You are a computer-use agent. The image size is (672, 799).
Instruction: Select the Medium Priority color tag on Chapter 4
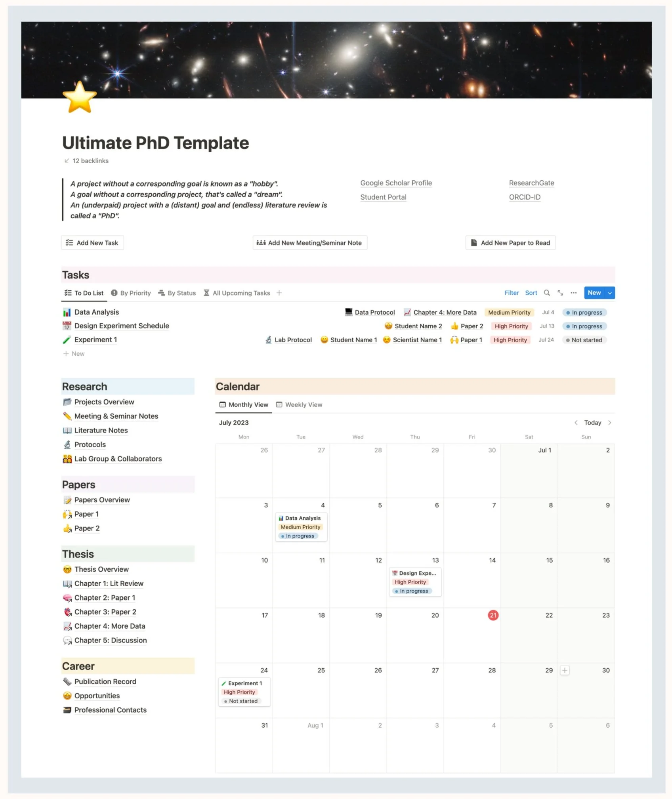(x=510, y=312)
